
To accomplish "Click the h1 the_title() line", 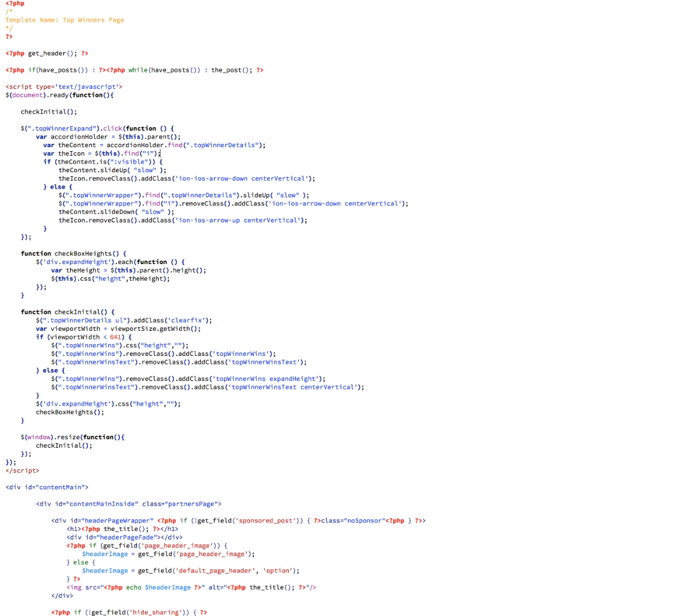I will pyautogui.click(x=122, y=529).
